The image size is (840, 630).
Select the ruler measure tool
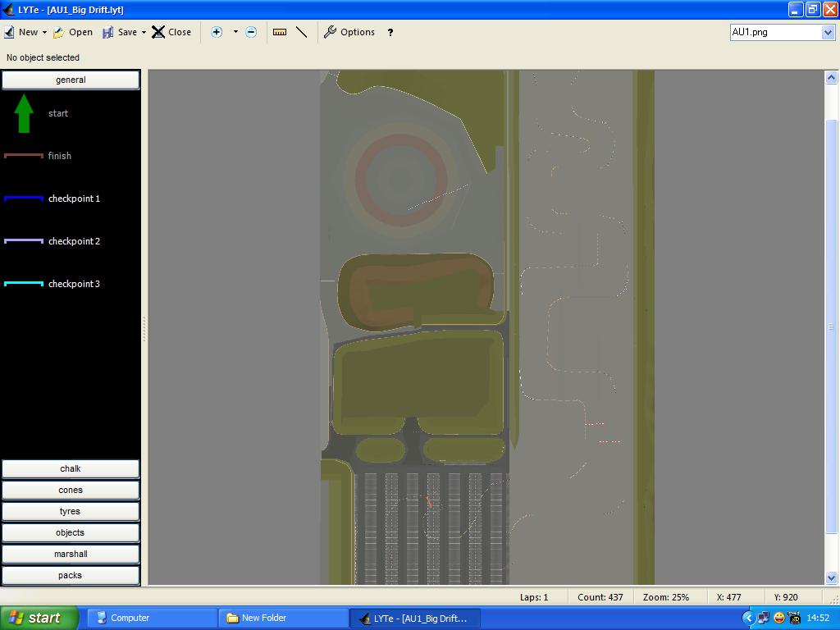coord(280,32)
